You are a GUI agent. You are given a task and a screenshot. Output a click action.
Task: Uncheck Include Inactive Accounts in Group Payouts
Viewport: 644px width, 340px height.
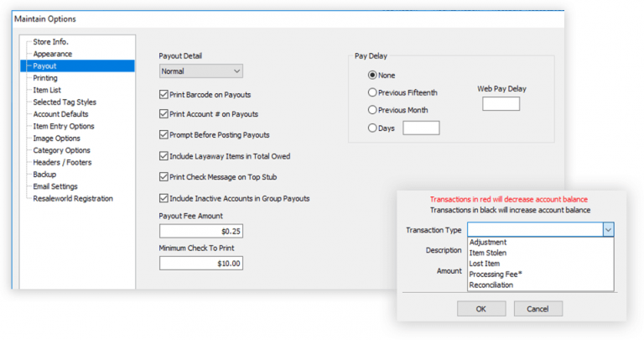[x=164, y=198]
